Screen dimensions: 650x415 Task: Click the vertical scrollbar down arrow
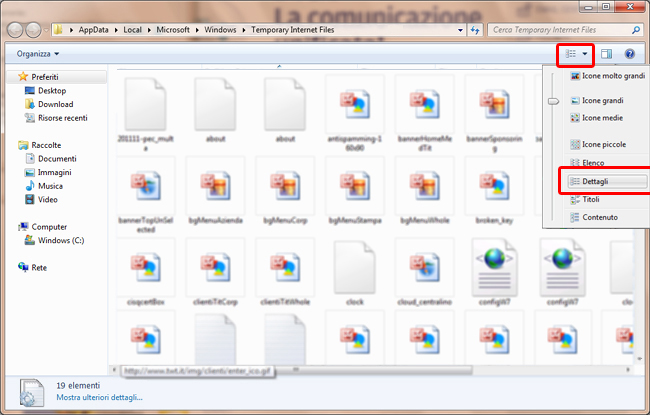(640, 359)
